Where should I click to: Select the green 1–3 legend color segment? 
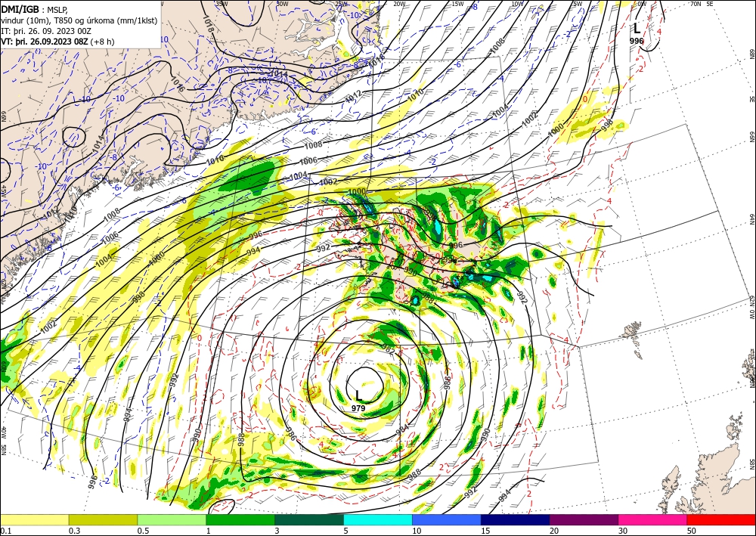[x=240, y=519]
